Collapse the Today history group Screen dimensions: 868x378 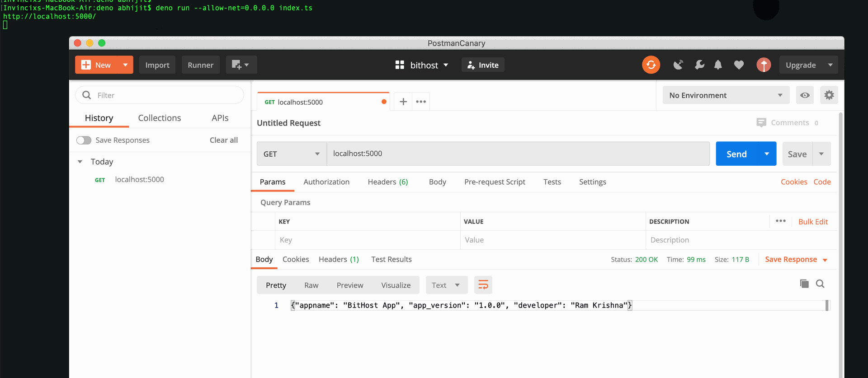80,162
